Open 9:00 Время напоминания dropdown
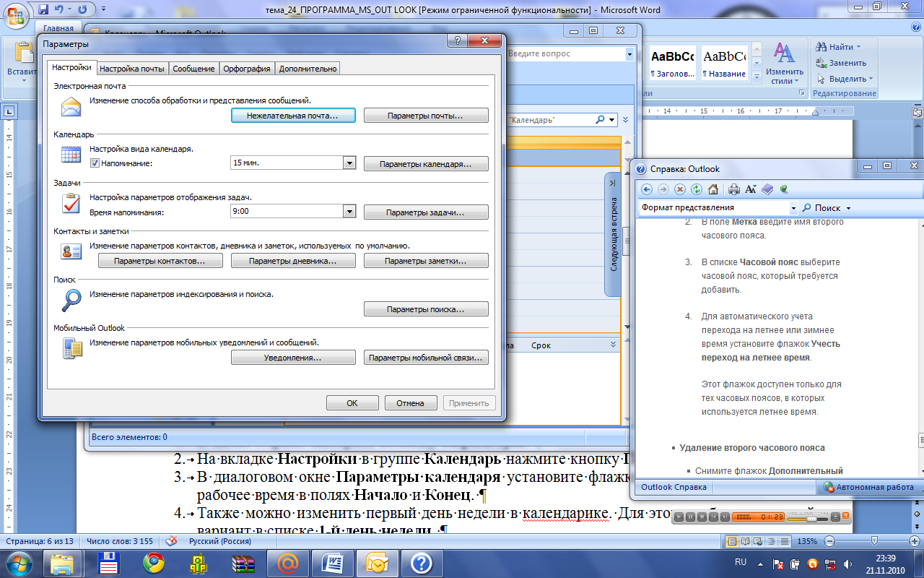The width and height of the screenshot is (924, 578). [x=349, y=212]
